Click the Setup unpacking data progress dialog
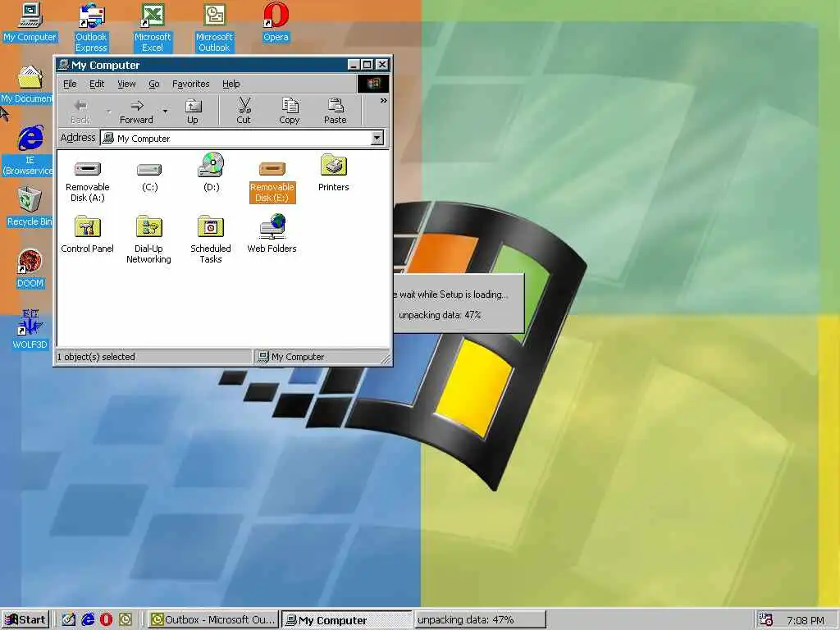Screen dimensions: 840x630 point(459,304)
